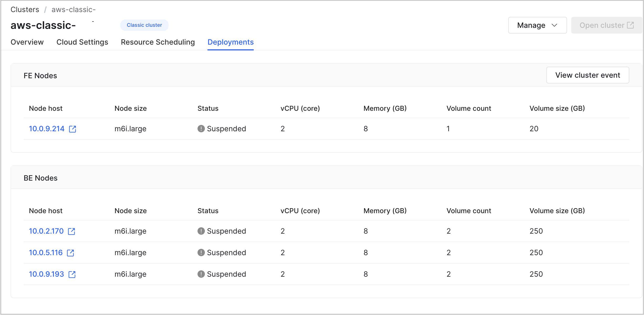Click FE Nodes Volume count column header
Screen dimensions: 644x315
click(469, 108)
